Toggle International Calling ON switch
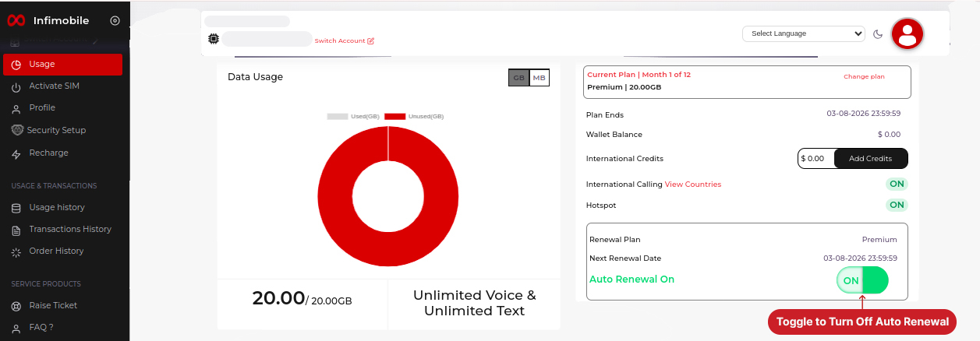This screenshot has height=341, width=980. tap(897, 185)
